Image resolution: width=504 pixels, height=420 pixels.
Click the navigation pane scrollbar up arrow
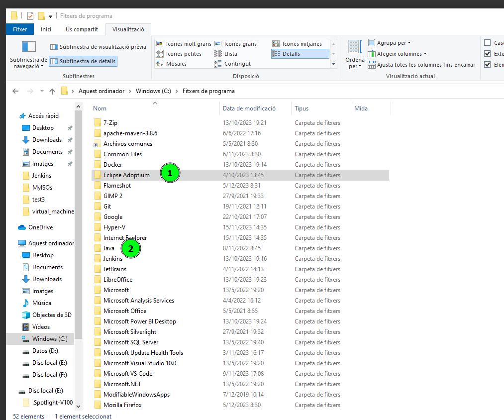(79, 106)
